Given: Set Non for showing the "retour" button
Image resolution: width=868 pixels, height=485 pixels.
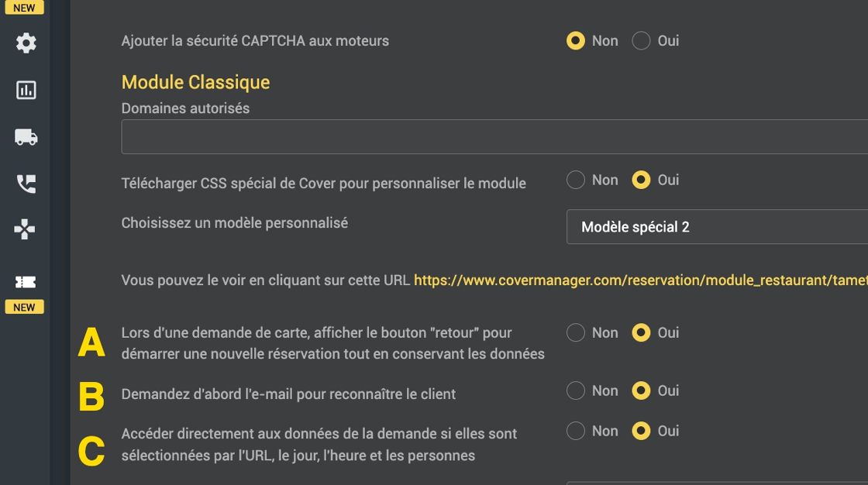Looking at the screenshot, I should point(576,332).
